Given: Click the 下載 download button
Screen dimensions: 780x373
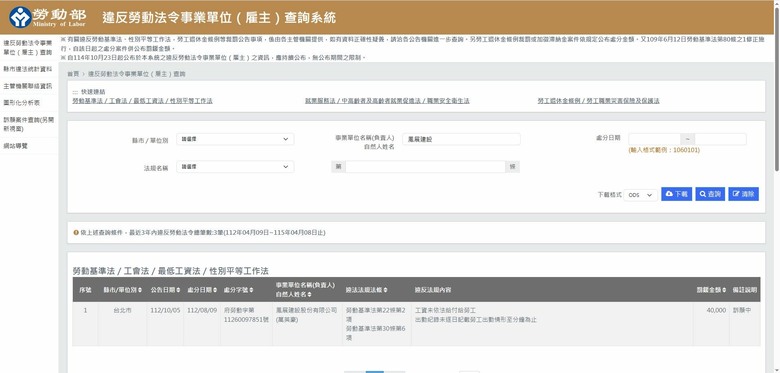Looking at the screenshot, I should pyautogui.click(x=677, y=194).
